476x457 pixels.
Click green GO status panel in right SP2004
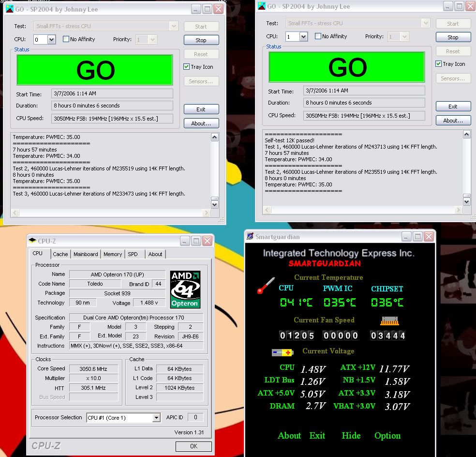tap(347, 67)
